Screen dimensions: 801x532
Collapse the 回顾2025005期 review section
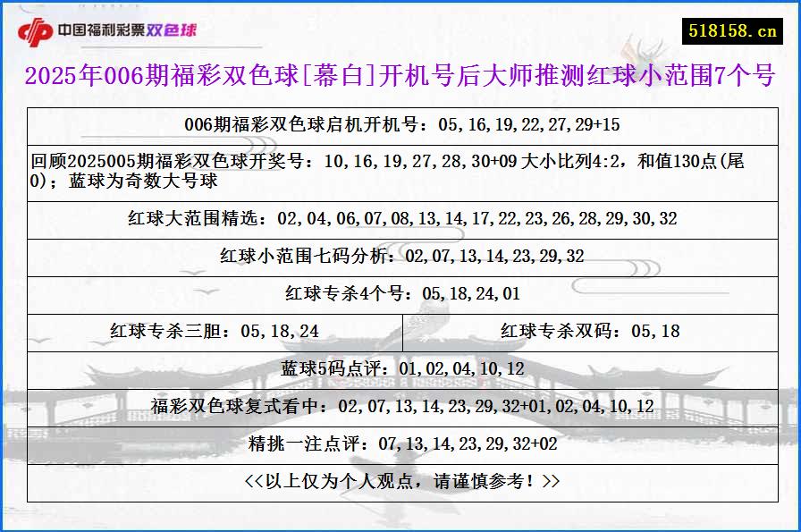pyautogui.click(x=400, y=170)
